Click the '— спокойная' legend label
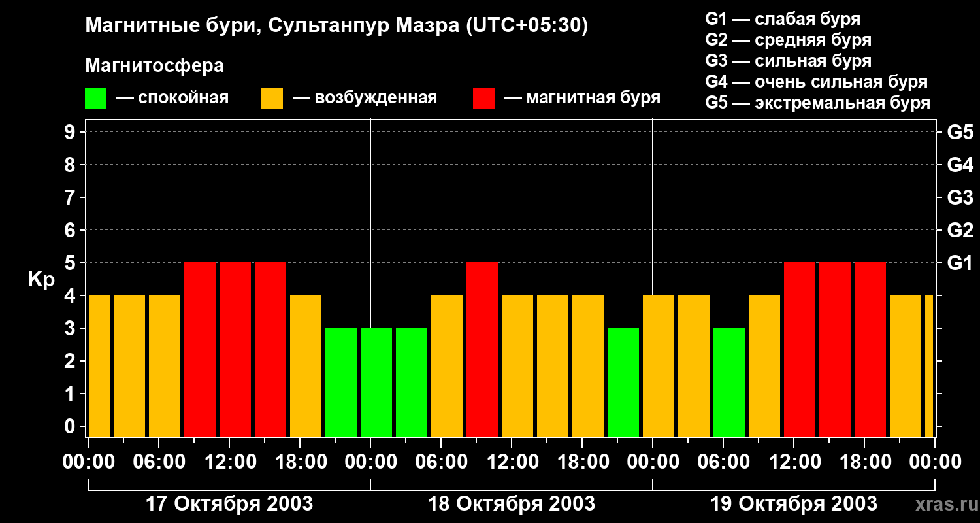Image resolution: width=980 pixels, height=523 pixels. click(x=172, y=98)
